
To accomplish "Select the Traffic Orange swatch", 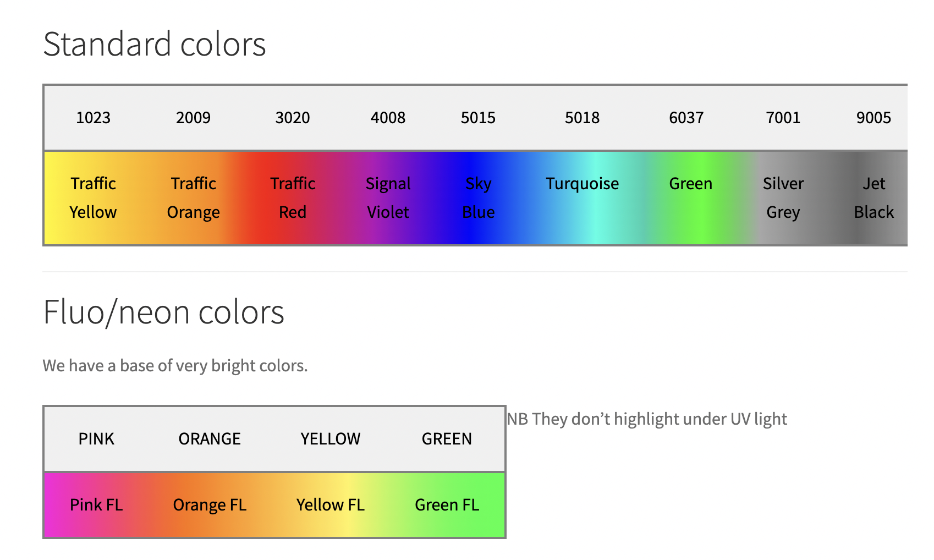I will point(194,197).
